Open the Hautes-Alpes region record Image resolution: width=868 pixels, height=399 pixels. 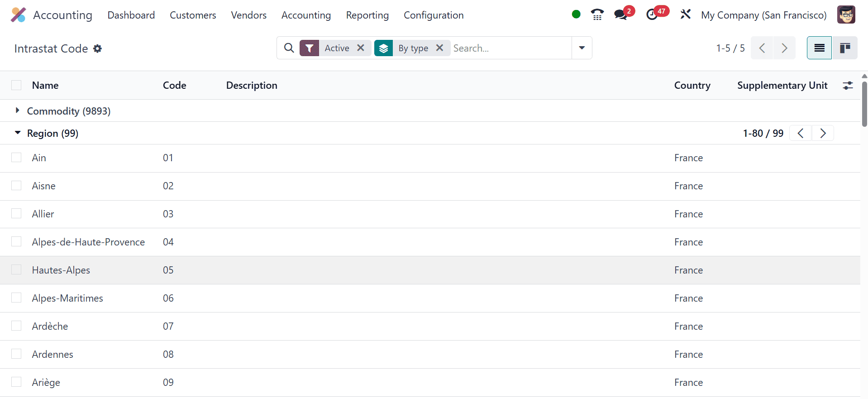61,270
